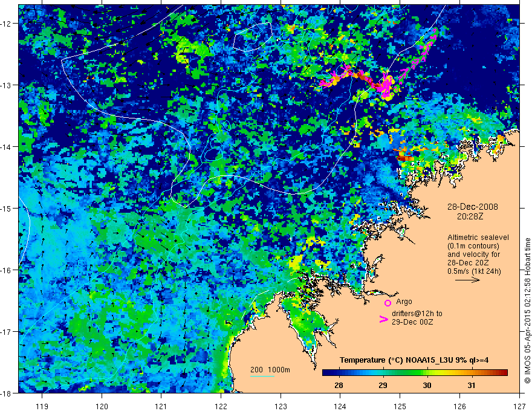The image size is (532, 411).
Task: Click the '30' temperature scale label
Action: click(x=427, y=385)
